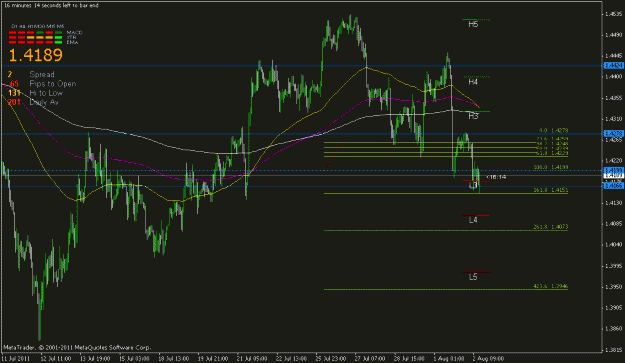
Task: Click the '12 Jul 11:00' time axis label
Action: coord(55,359)
